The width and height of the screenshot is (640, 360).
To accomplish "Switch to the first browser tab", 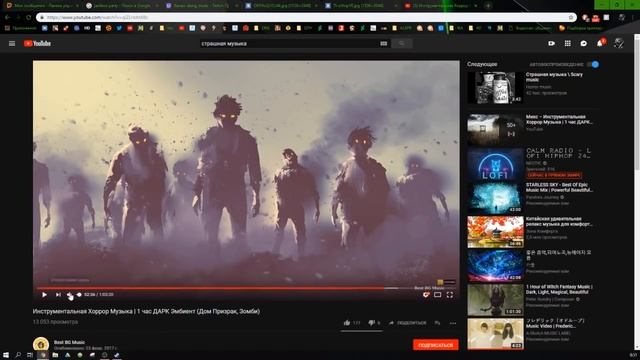I will coord(42,6).
